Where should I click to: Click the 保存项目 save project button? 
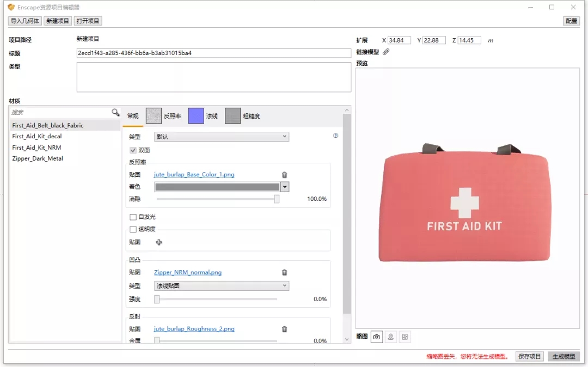[x=529, y=356]
